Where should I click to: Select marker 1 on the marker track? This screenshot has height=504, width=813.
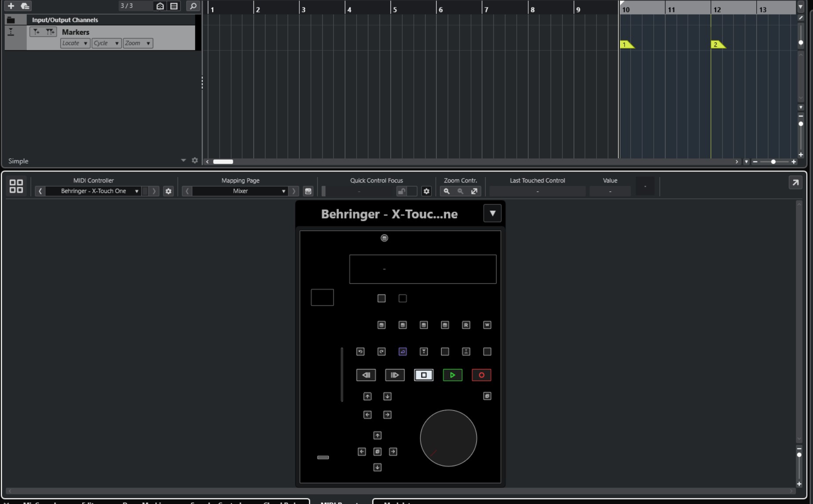(x=627, y=44)
